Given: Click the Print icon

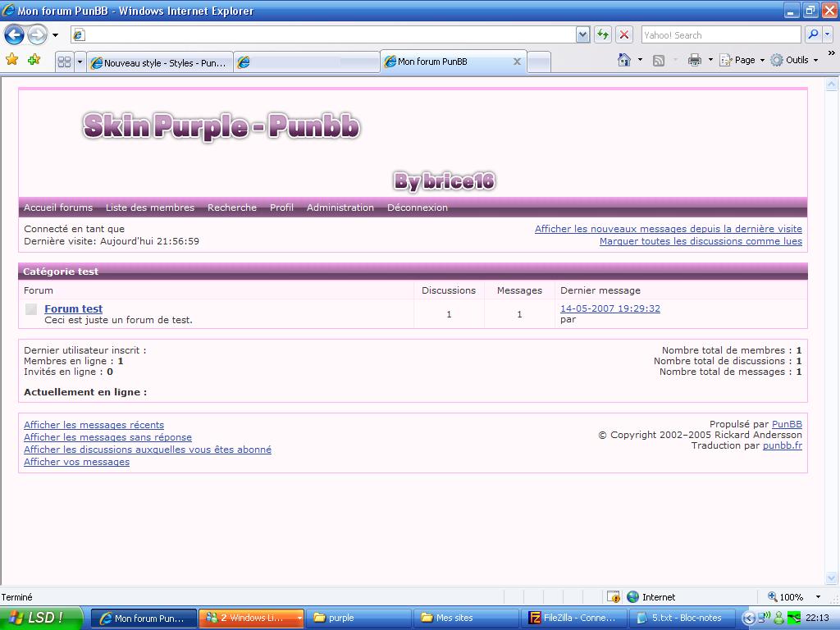Looking at the screenshot, I should click(695, 60).
